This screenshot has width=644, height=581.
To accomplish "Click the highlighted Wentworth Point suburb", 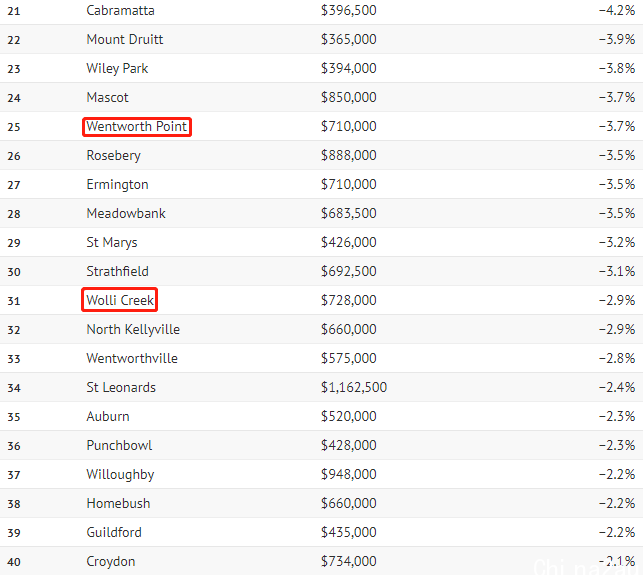I will (x=137, y=126).
